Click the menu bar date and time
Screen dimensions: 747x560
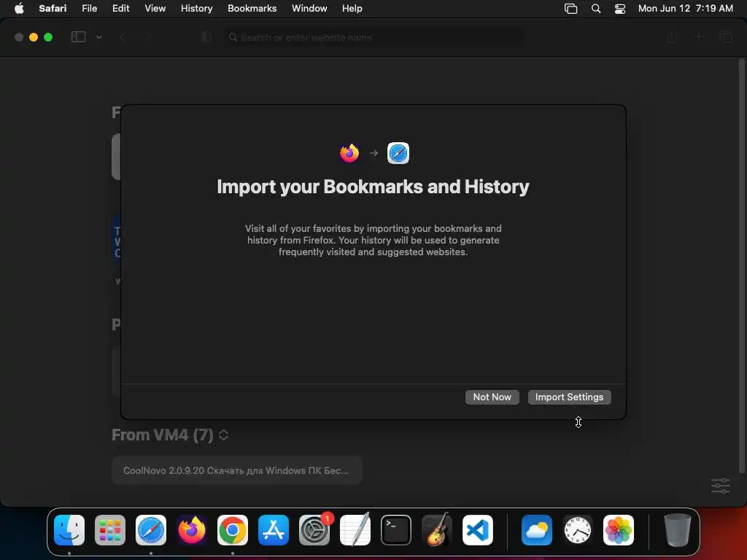pyautogui.click(x=686, y=9)
